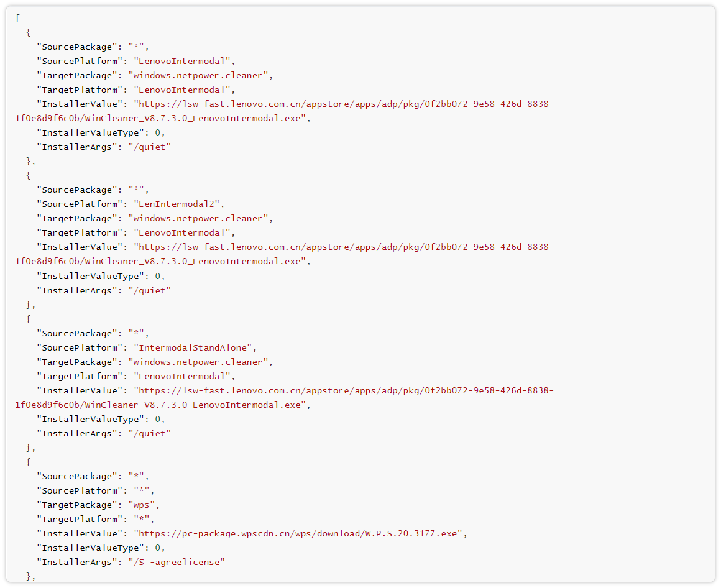Click the "InstallerValue" key in the wps entry
Screen dimensions: 721x588
tap(80, 533)
